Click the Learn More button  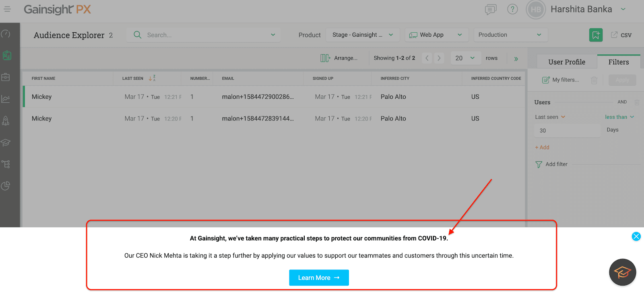[x=319, y=278]
